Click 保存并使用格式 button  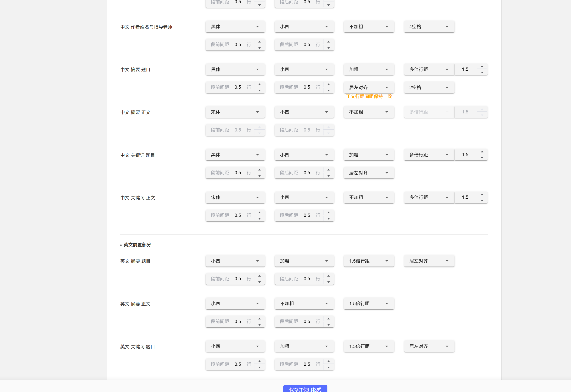point(305,389)
